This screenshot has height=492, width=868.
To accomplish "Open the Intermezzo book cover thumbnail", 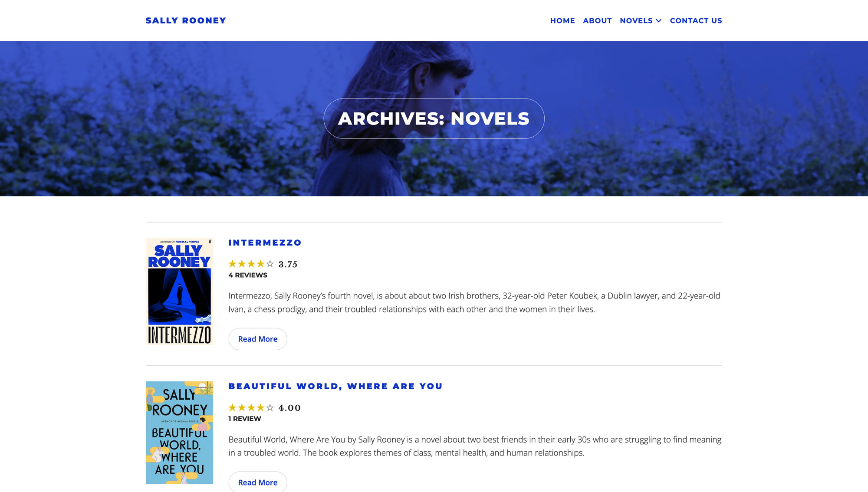I will point(179,291).
